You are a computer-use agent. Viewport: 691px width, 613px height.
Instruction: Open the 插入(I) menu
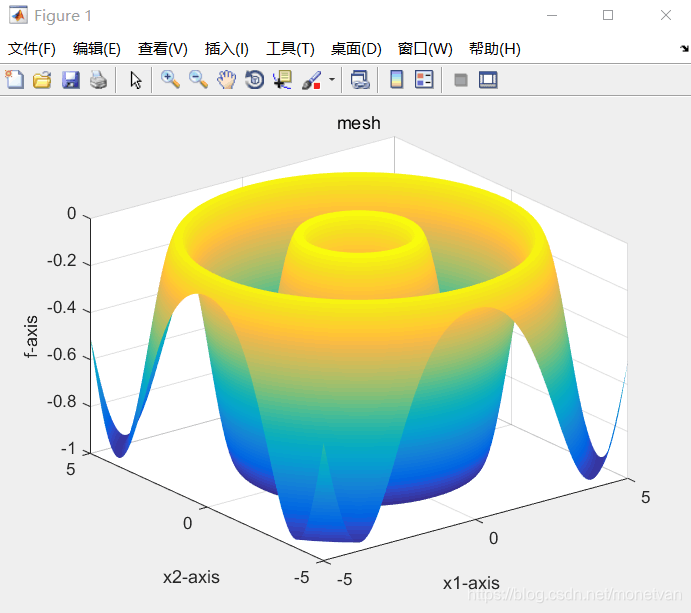coord(227,48)
